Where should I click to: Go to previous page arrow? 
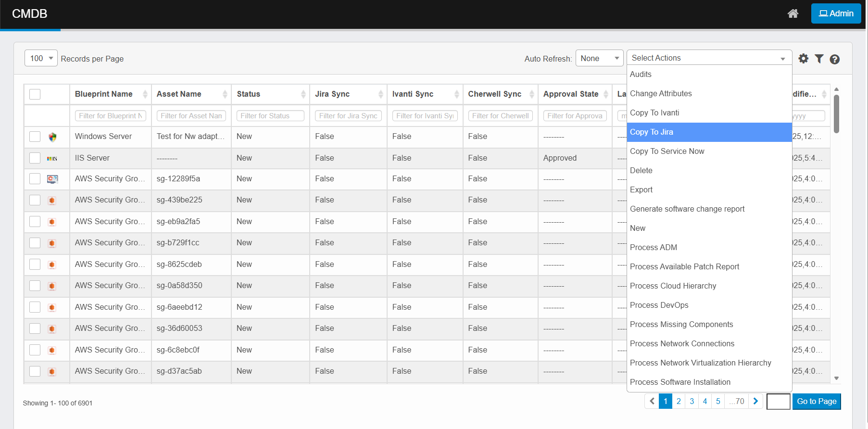pyautogui.click(x=652, y=401)
